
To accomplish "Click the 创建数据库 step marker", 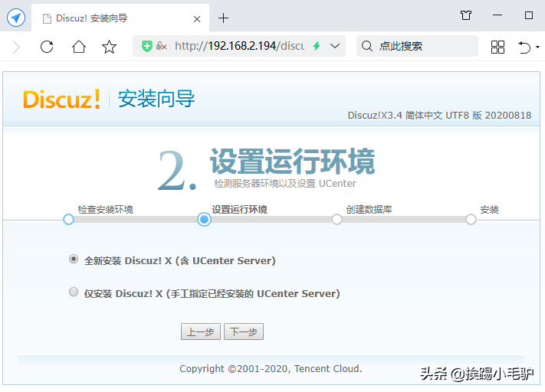I will (337, 220).
